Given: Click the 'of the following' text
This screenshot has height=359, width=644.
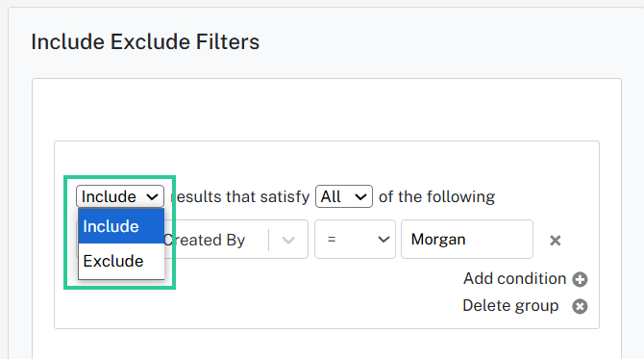Looking at the screenshot, I should click(x=436, y=197).
